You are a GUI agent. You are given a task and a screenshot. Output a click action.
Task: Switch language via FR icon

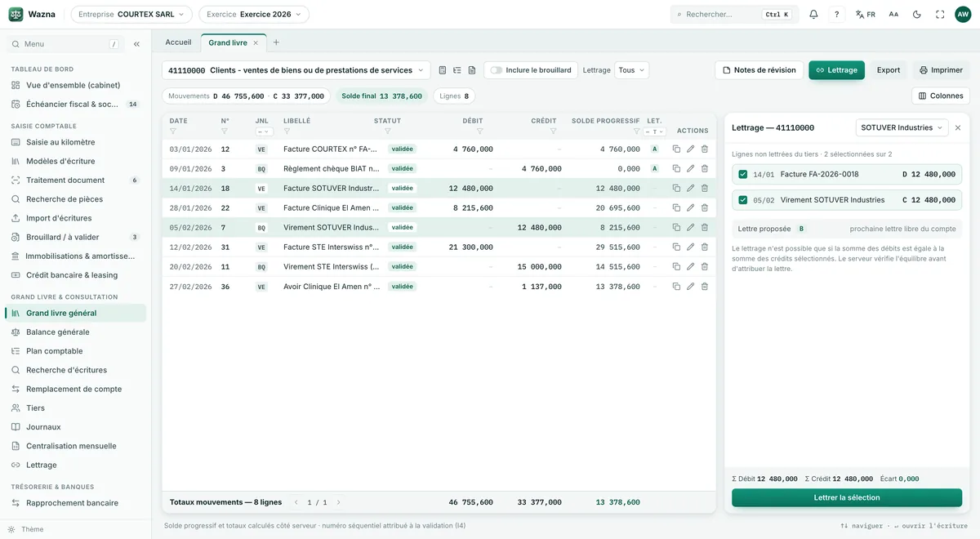coord(865,14)
